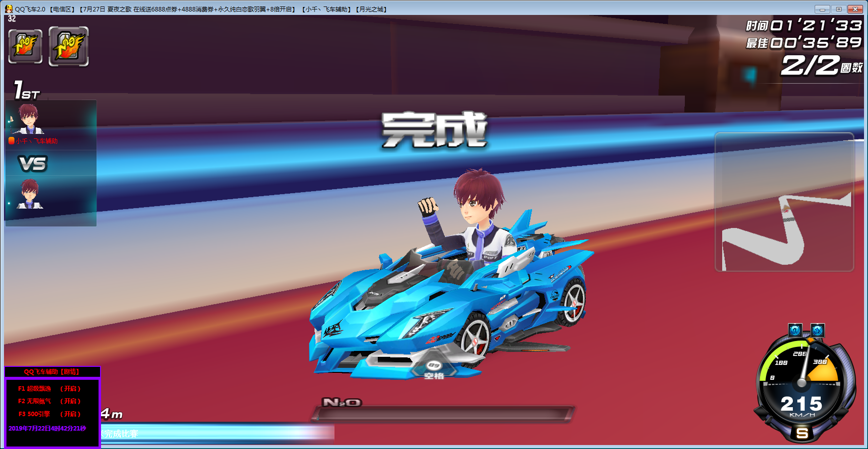Click the VS badge in the player panel
868x449 pixels.
(x=32, y=163)
